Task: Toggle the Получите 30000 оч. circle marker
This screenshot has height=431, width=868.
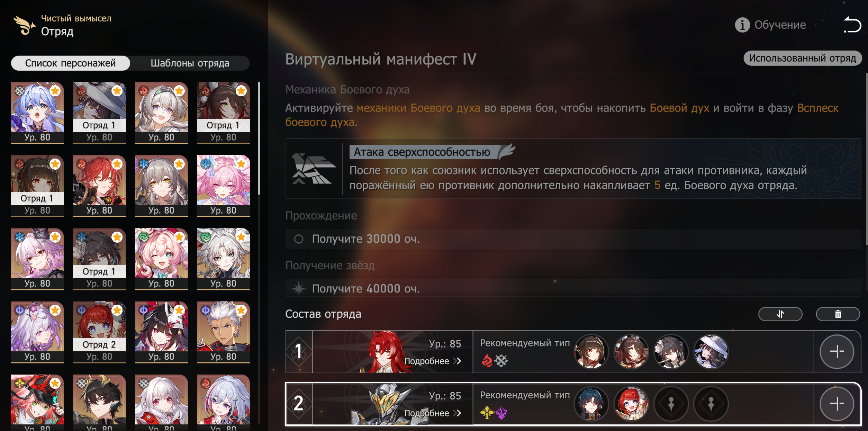Action: (x=299, y=239)
